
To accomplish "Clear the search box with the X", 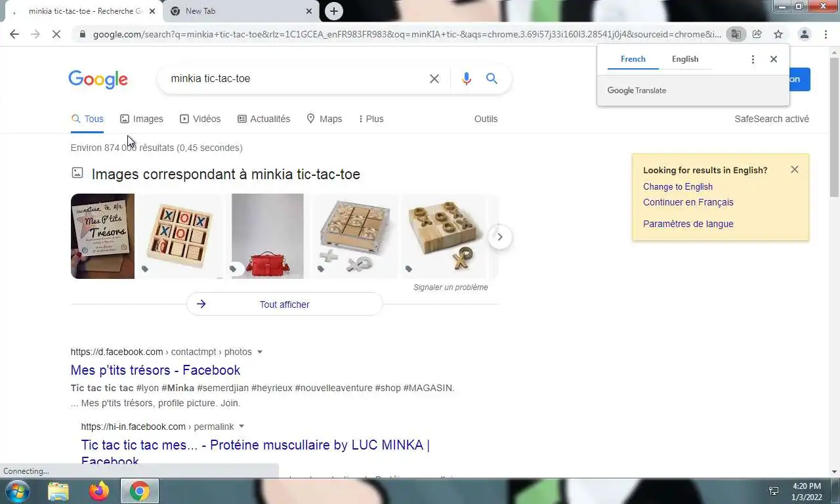I will (x=434, y=79).
